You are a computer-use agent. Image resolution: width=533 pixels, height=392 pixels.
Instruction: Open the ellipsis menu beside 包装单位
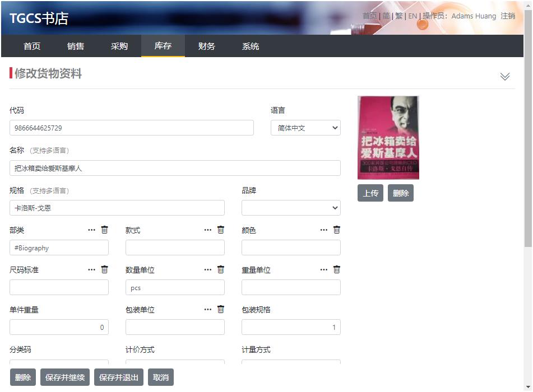[208, 310]
